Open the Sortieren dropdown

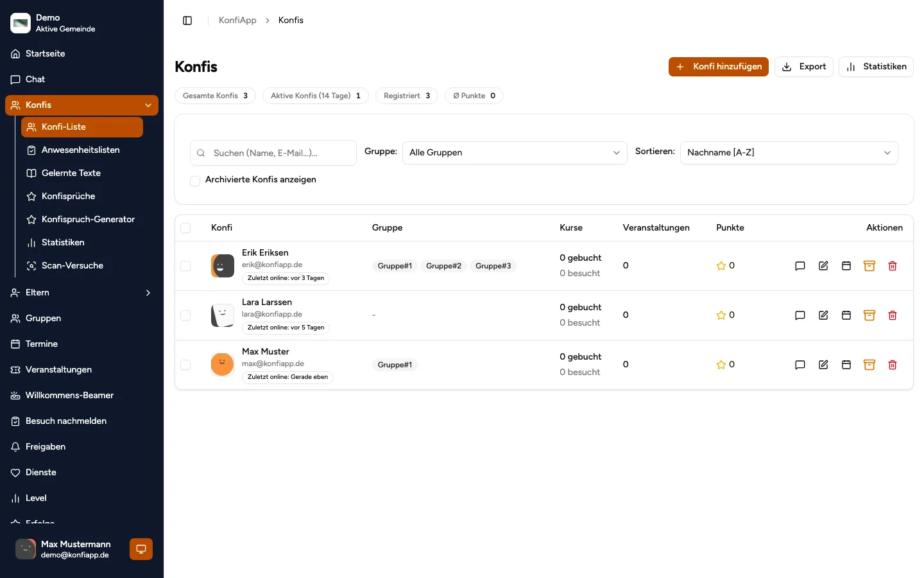click(x=789, y=153)
